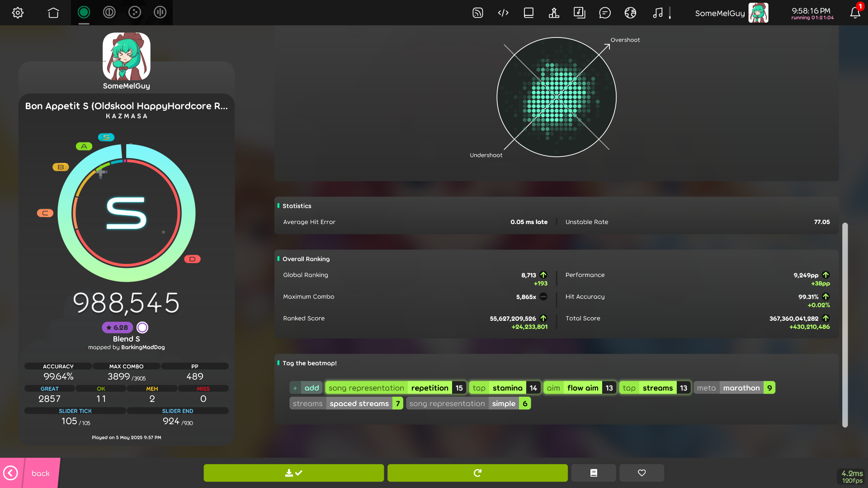Open the web browser globe icon

[630, 13]
